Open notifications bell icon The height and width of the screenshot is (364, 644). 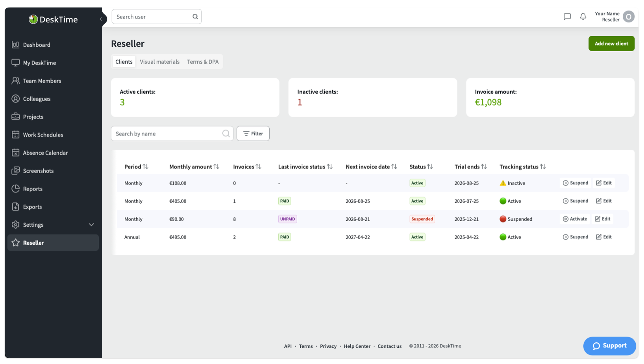tap(583, 17)
